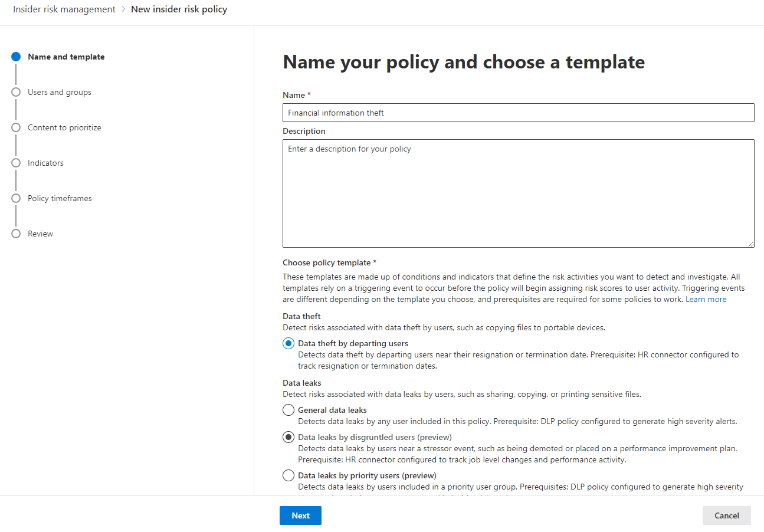764x532 pixels.
Task: Click the Indicators step circle
Action: pyautogui.click(x=16, y=163)
